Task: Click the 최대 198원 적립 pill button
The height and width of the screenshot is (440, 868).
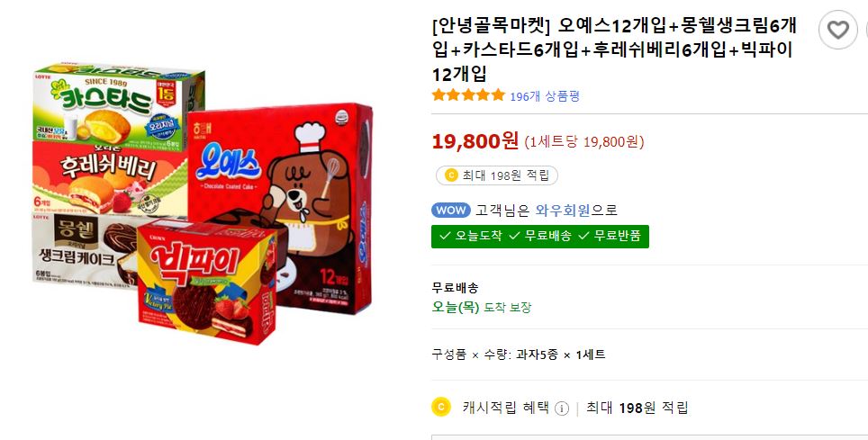Action: 496,175
